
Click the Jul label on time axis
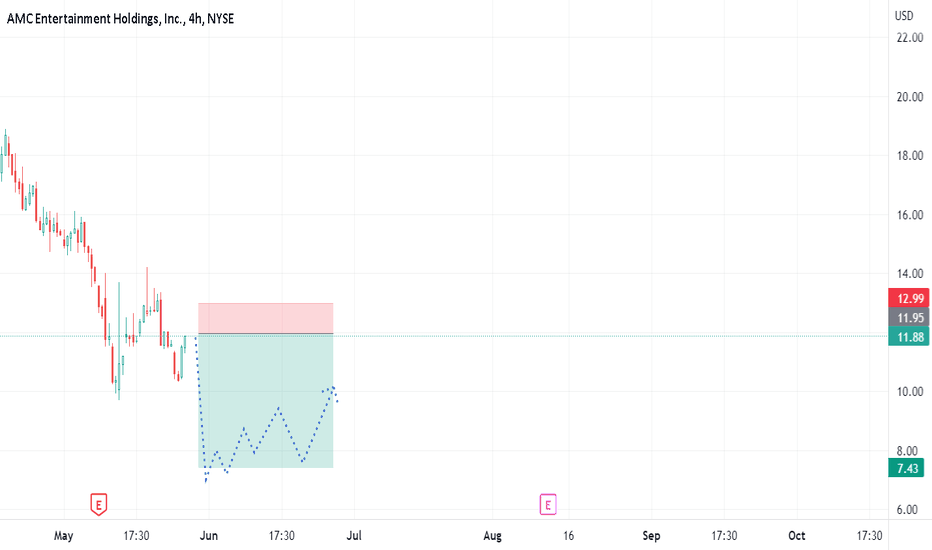tap(354, 536)
